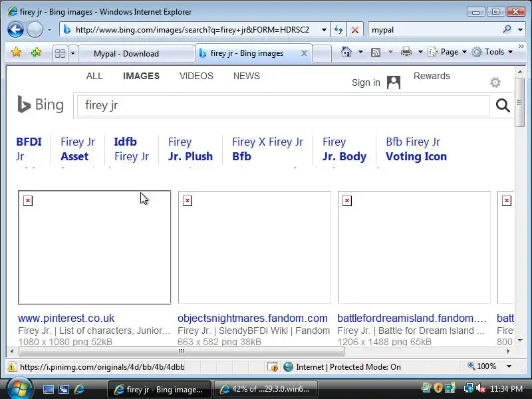
Task: Expand the address bar history dropdown
Action: 324,30
